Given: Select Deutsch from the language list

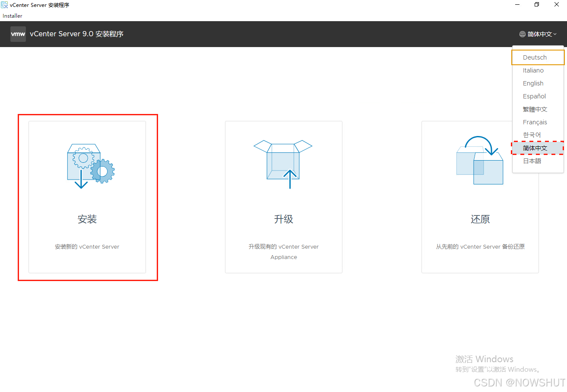Looking at the screenshot, I should (x=538, y=57).
